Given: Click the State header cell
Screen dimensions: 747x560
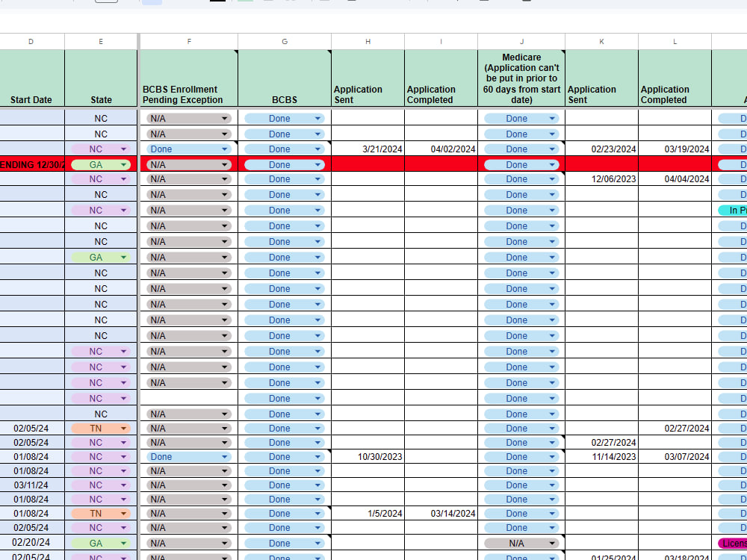Looking at the screenshot, I should click(x=101, y=78).
